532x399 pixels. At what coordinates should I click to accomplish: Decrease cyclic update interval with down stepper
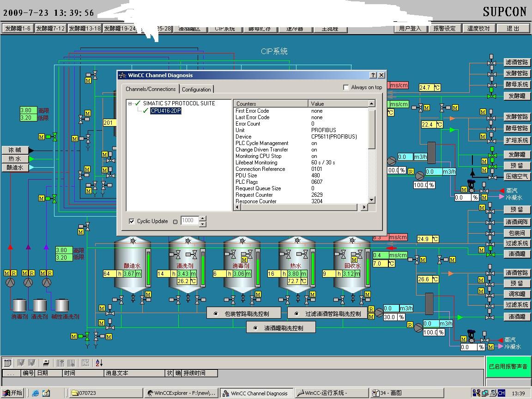click(203, 224)
